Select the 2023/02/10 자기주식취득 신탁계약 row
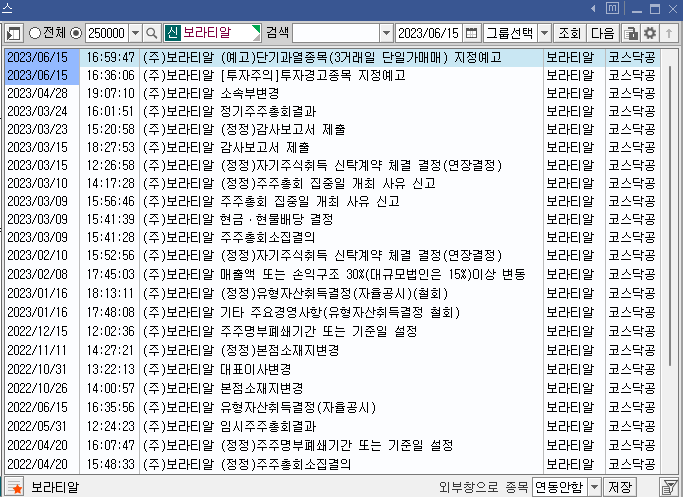The width and height of the screenshot is (683, 497). coord(333,255)
